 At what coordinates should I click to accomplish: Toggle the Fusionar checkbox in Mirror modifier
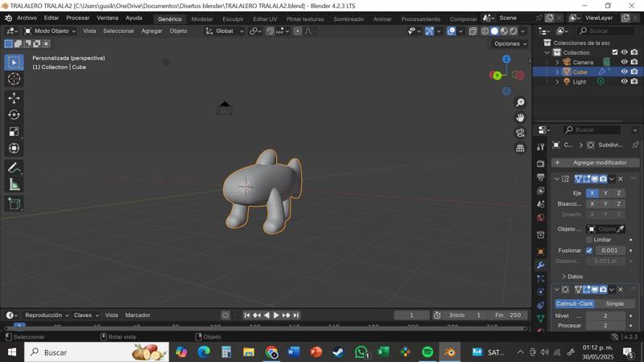pyautogui.click(x=589, y=250)
